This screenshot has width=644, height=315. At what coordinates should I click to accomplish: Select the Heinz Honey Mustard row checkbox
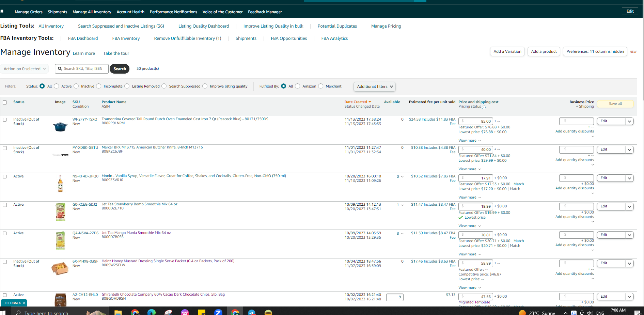(x=5, y=262)
